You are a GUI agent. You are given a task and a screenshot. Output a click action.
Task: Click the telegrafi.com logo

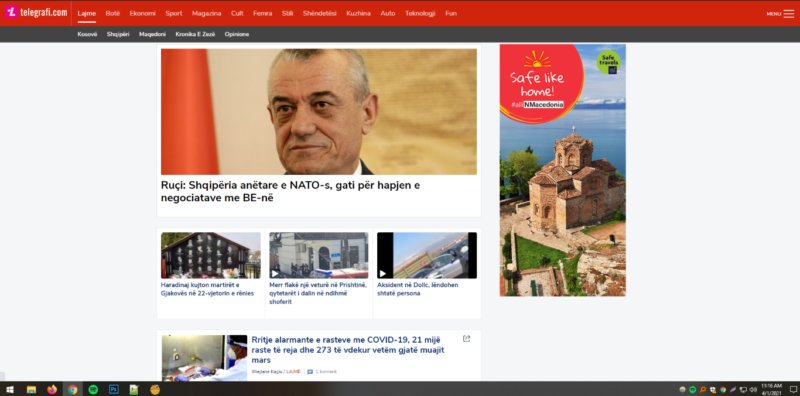[x=36, y=12]
